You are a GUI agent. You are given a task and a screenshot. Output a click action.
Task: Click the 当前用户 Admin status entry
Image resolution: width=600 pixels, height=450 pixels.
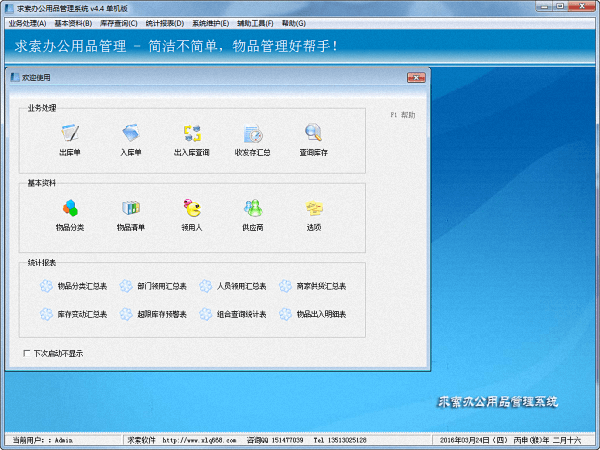(x=42, y=440)
